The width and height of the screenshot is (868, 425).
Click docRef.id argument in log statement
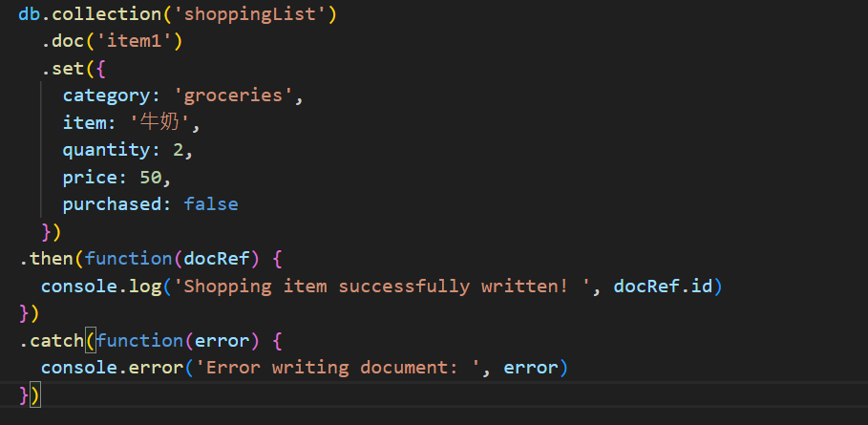pos(663,287)
